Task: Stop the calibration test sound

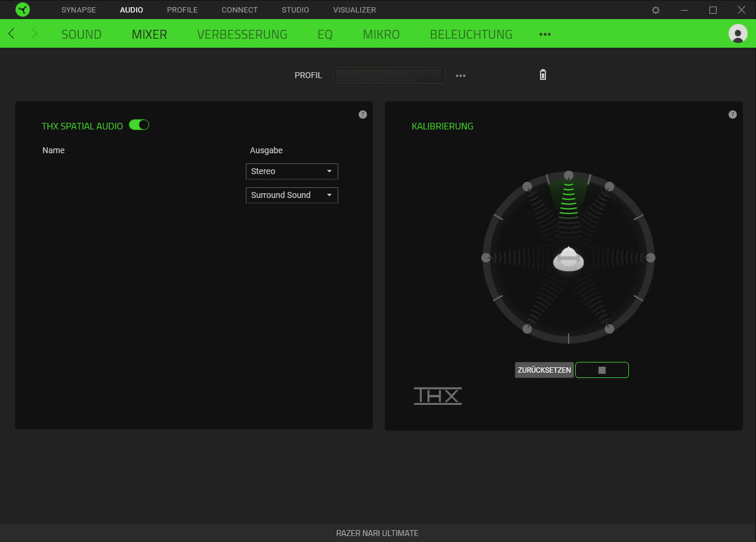Action: (x=601, y=370)
